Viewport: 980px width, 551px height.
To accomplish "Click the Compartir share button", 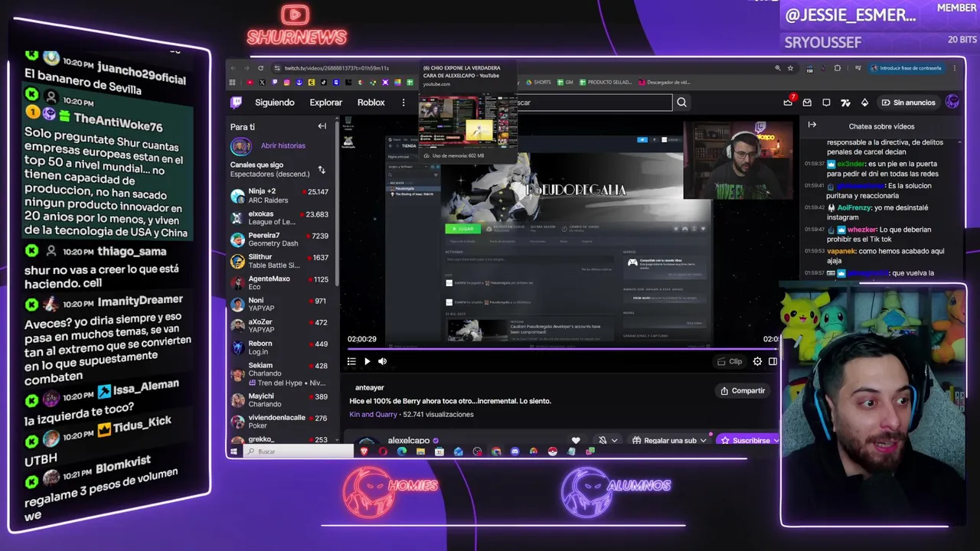I will coord(743,390).
